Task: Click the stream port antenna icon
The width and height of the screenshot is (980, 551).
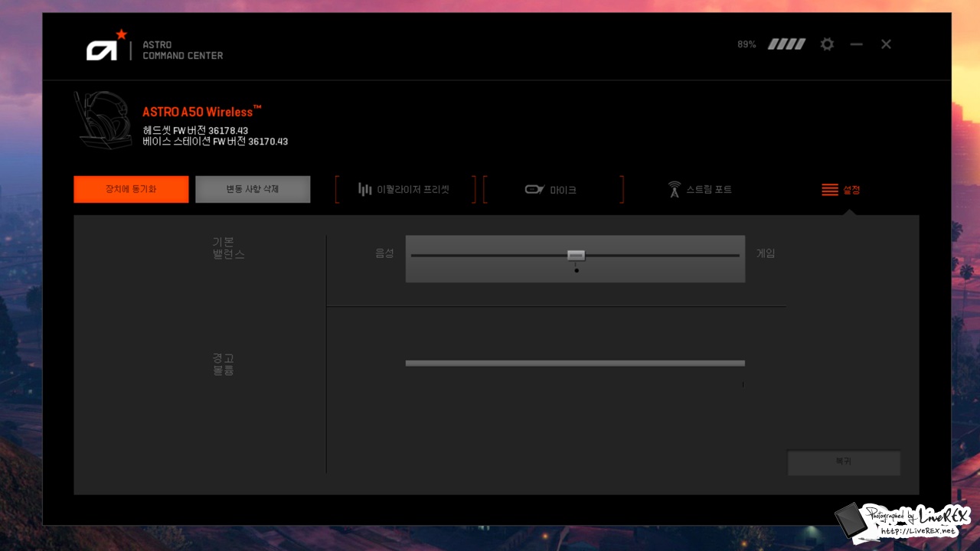Action: (675, 189)
